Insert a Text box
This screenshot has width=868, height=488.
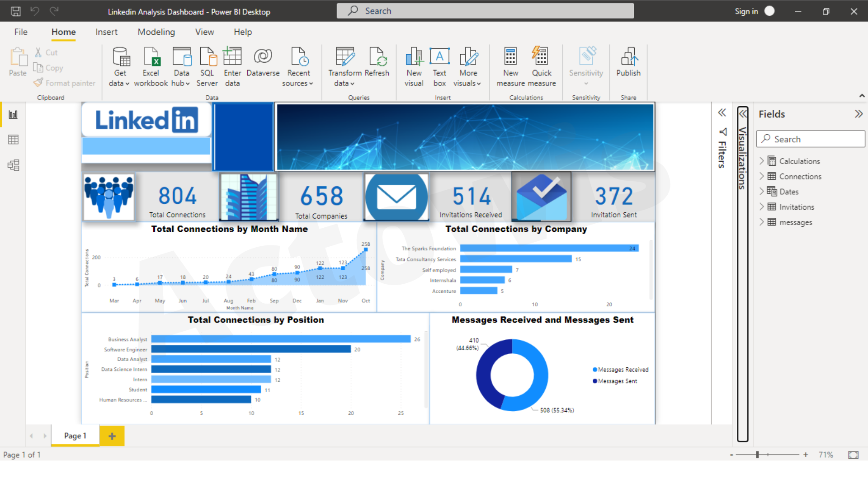click(x=439, y=67)
